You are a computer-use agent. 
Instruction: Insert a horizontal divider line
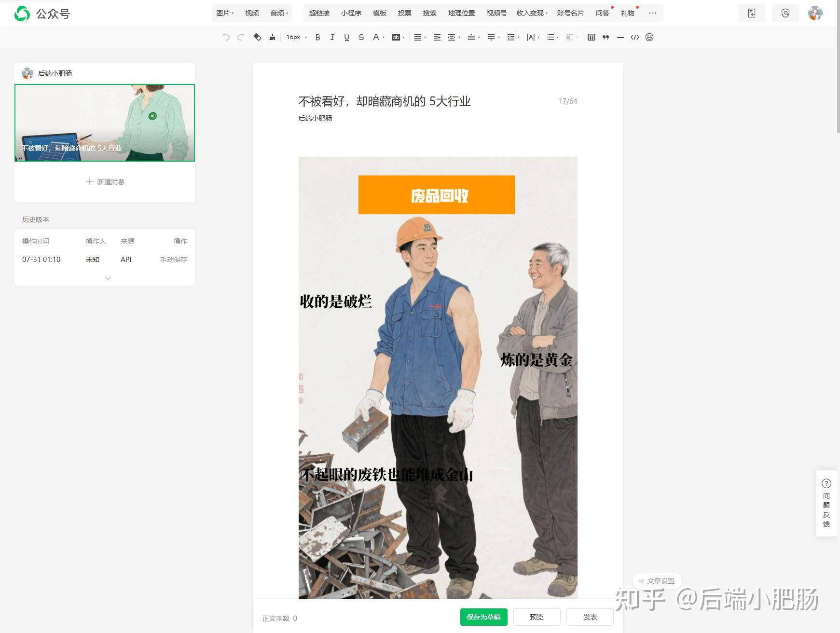click(621, 37)
